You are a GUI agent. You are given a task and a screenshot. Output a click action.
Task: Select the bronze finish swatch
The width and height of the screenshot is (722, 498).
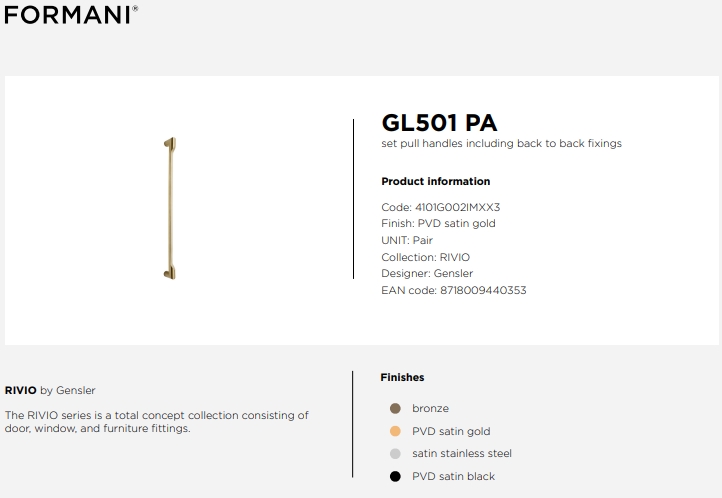(x=395, y=408)
